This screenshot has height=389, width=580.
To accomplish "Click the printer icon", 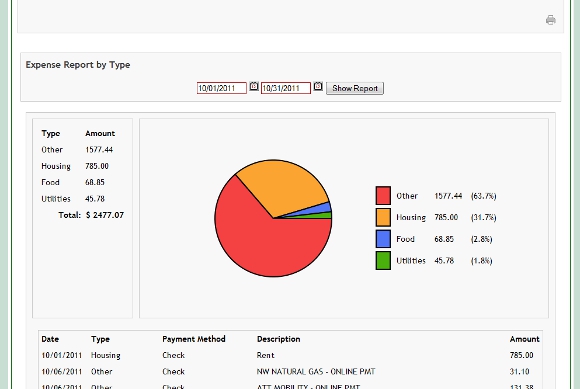I will [x=550, y=20].
